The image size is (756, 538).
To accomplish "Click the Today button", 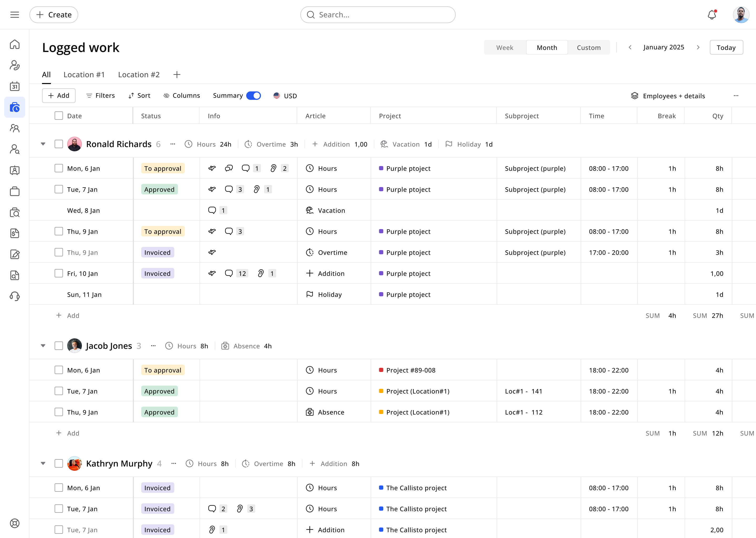I will pos(726,47).
